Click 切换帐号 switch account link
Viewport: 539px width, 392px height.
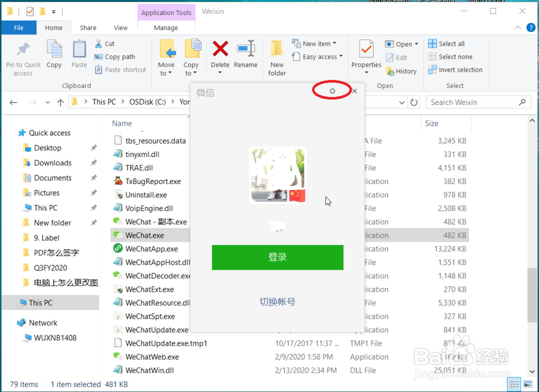pos(278,302)
